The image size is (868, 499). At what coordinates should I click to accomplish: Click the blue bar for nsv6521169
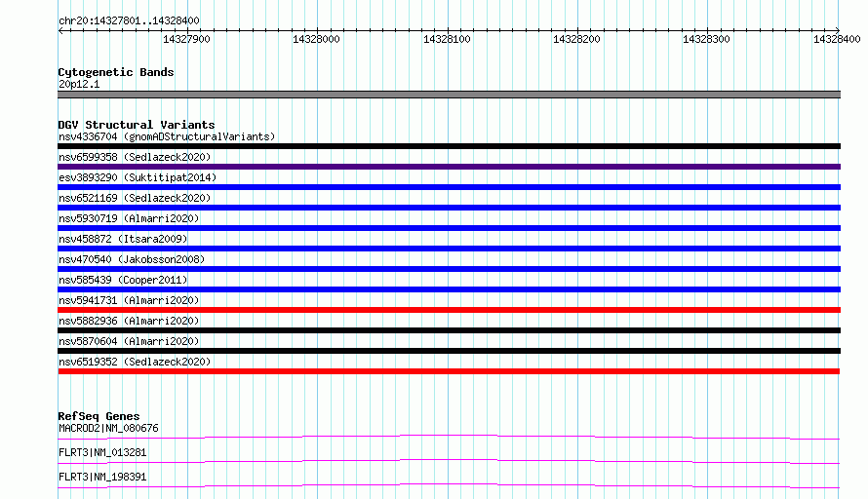[x=449, y=208]
